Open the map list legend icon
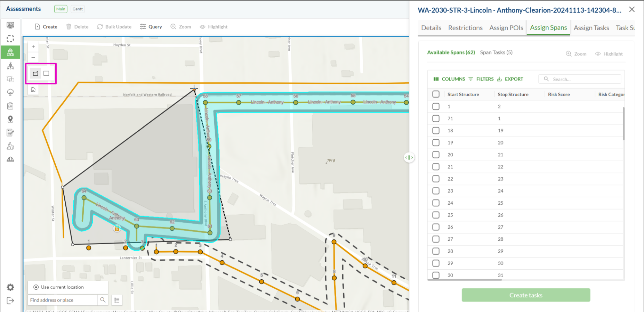The image size is (644, 312). coord(117,300)
